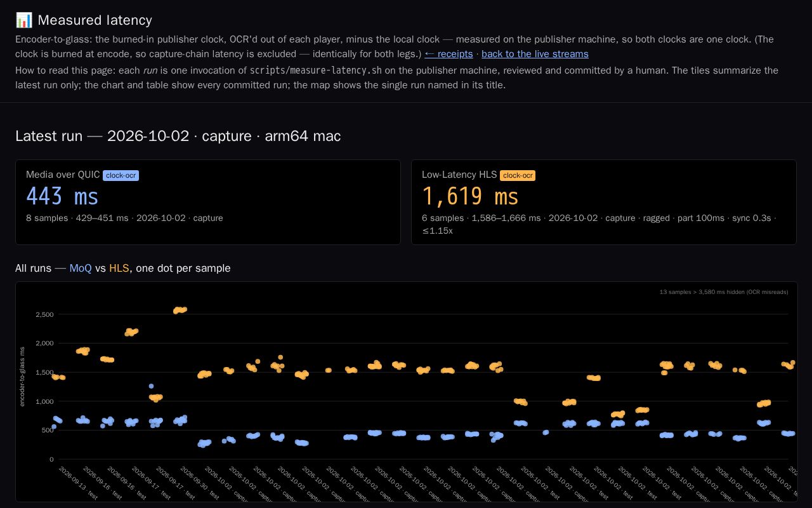The width and height of the screenshot is (812, 508).
Task: Click the blue "MoQ" word in chart heading
Action: (81, 268)
